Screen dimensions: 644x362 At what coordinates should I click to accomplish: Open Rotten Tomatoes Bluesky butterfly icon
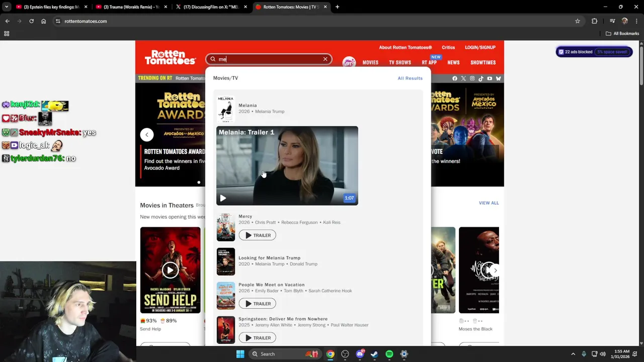(x=499, y=78)
